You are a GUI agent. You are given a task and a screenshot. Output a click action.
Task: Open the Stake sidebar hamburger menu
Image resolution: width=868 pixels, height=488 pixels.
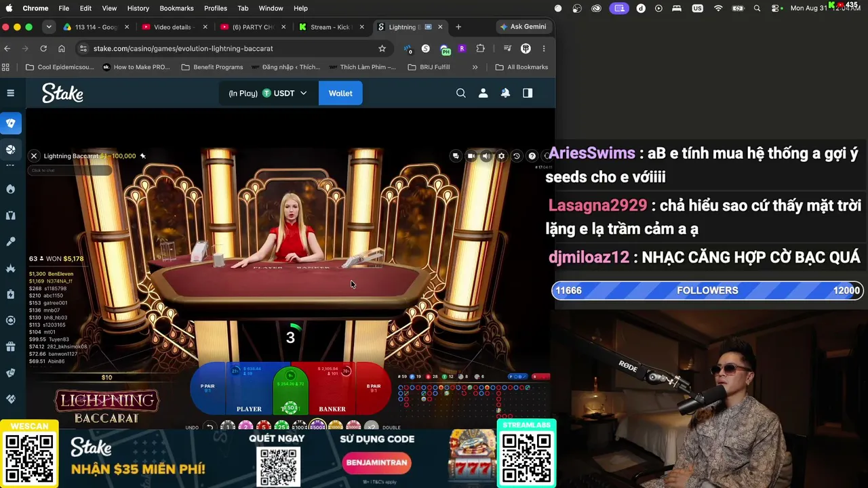tap(11, 93)
